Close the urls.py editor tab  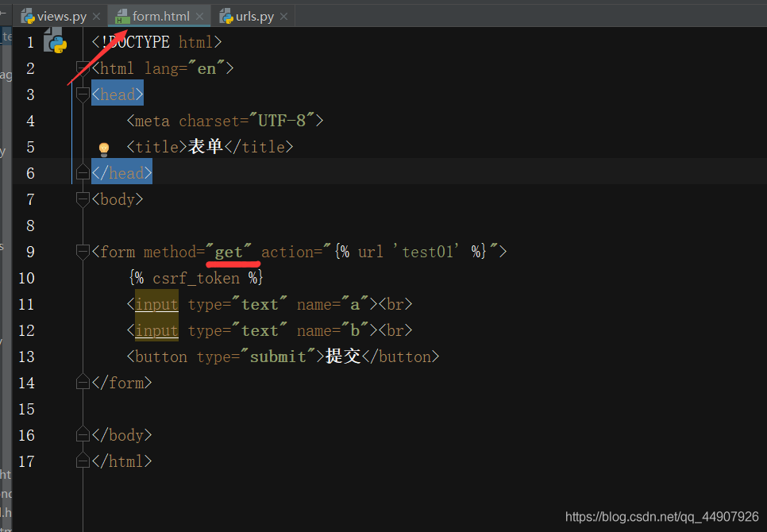[283, 17]
